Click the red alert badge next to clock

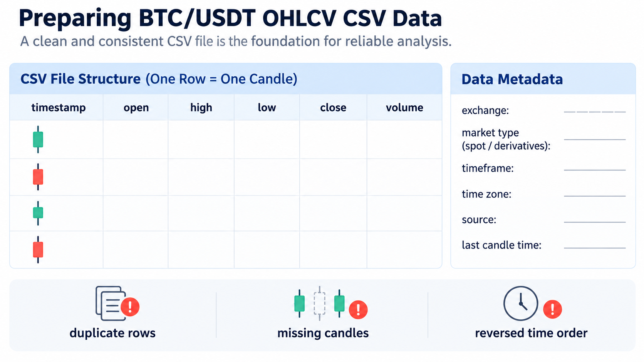[553, 309]
